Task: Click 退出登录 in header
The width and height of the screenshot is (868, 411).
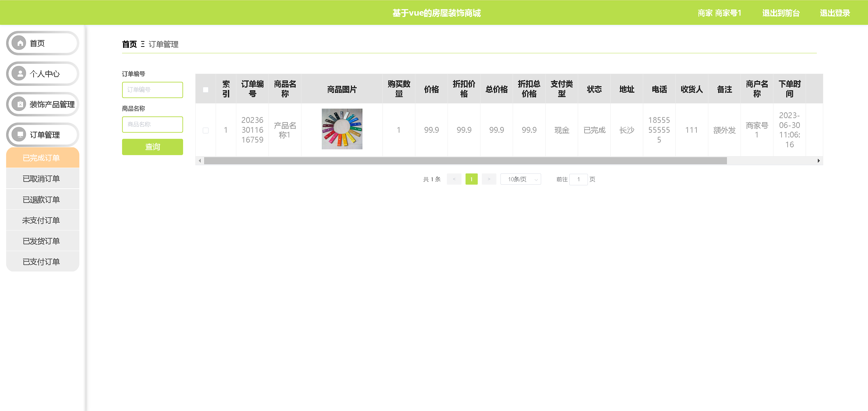Action: tap(835, 13)
